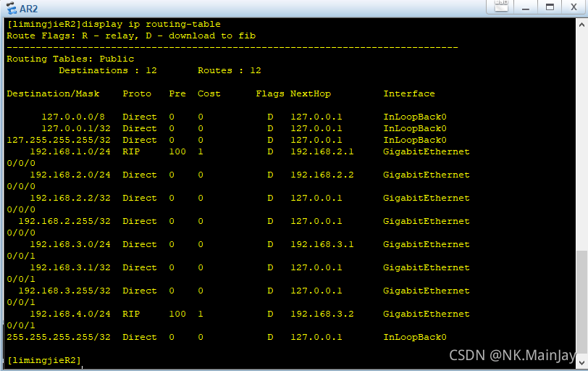Click destination 192.168.1.0/24
Image resolution: width=588 pixels, height=371 pixels.
(x=70, y=152)
